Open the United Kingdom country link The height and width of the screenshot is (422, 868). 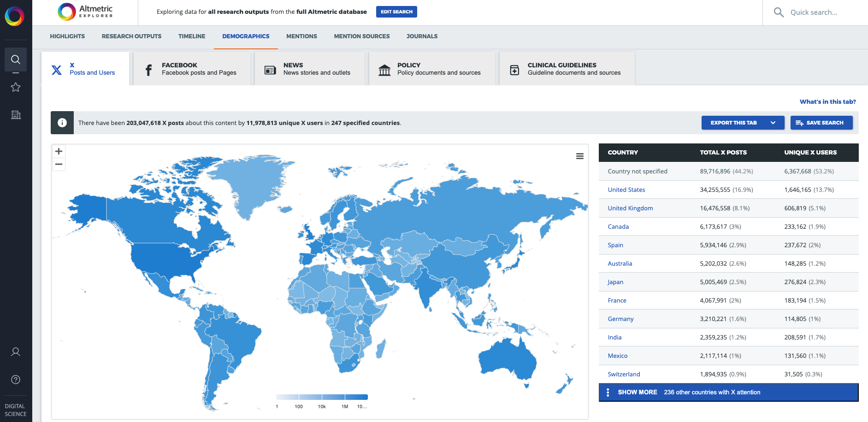click(x=630, y=208)
